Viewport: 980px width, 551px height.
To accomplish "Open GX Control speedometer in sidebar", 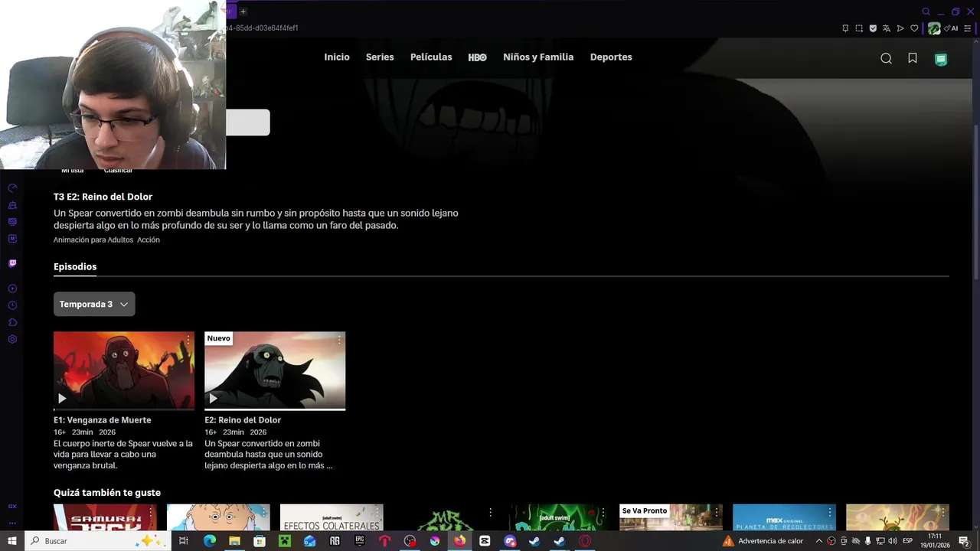I will click(12, 188).
